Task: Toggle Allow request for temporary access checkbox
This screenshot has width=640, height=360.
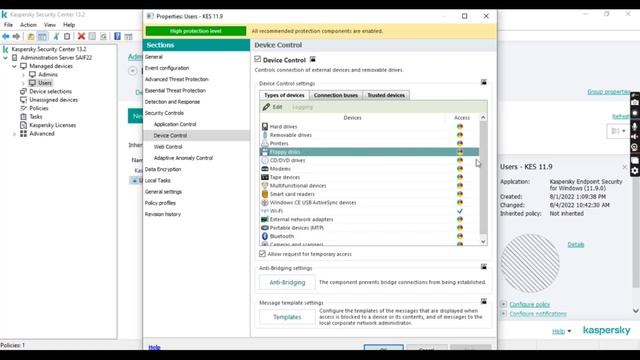Action: pyautogui.click(x=262, y=254)
